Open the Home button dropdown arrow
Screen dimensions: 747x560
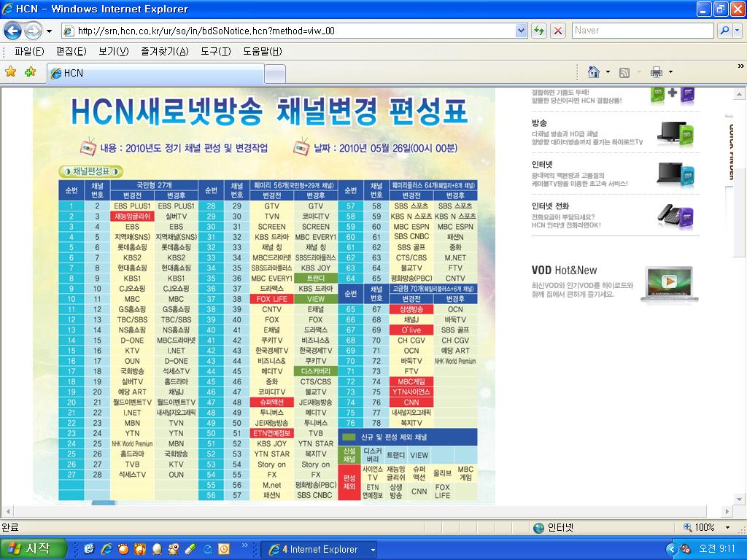608,72
